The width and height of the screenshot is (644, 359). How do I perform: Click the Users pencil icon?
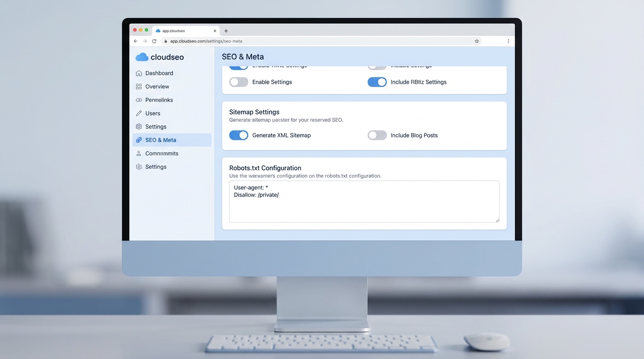click(x=139, y=113)
